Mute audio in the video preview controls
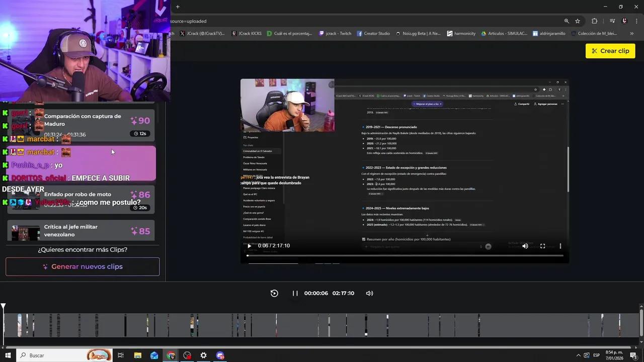Image resolution: width=644 pixels, height=362 pixels. point(525,246)
